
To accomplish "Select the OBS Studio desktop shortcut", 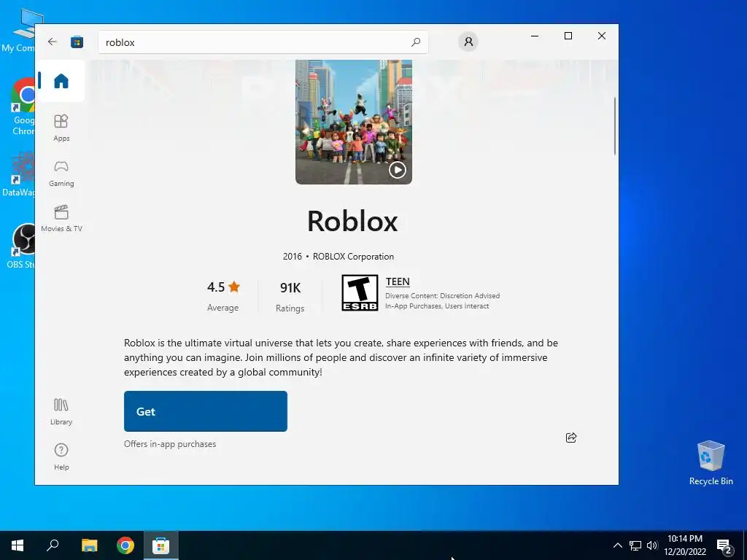I will [20, 246].
